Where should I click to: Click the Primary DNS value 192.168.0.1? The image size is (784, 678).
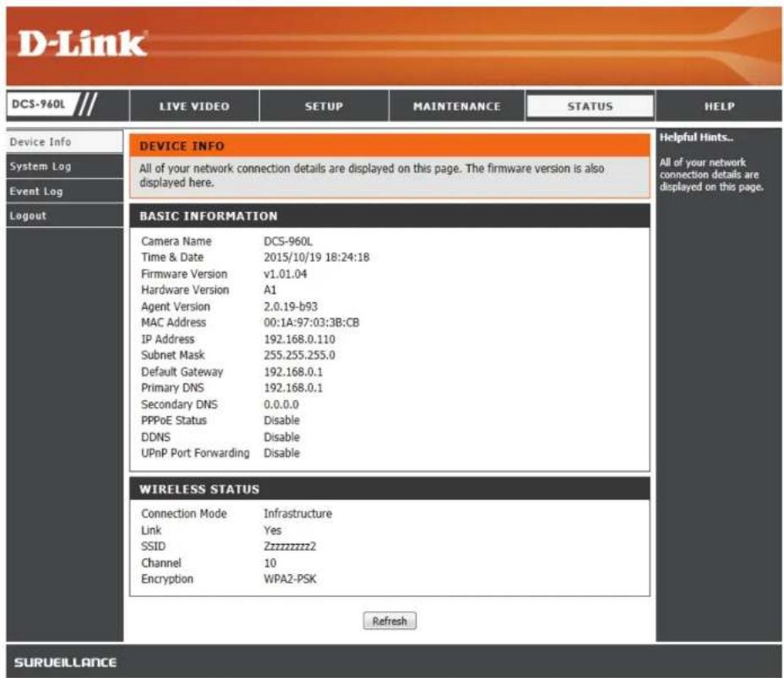[x=293, y=388]
